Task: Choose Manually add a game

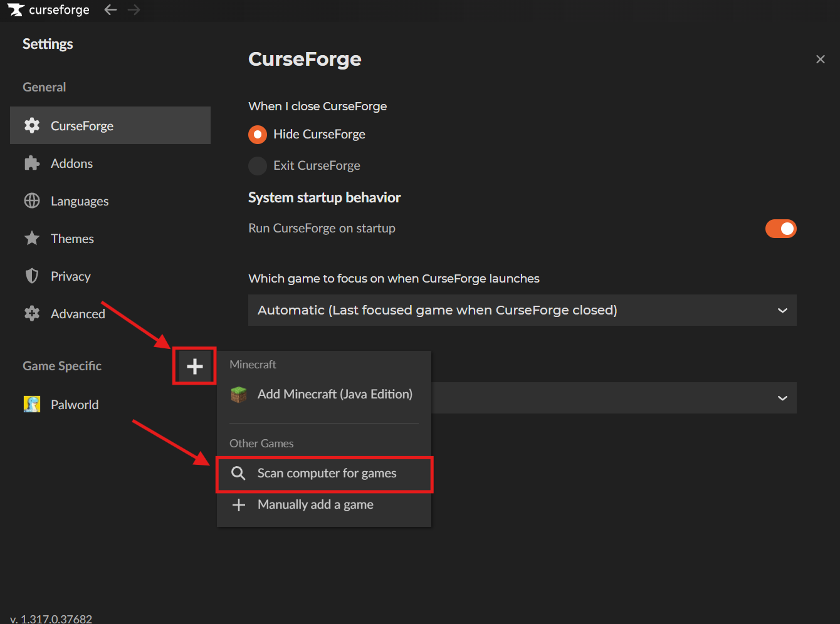Action: coord(324,505)
